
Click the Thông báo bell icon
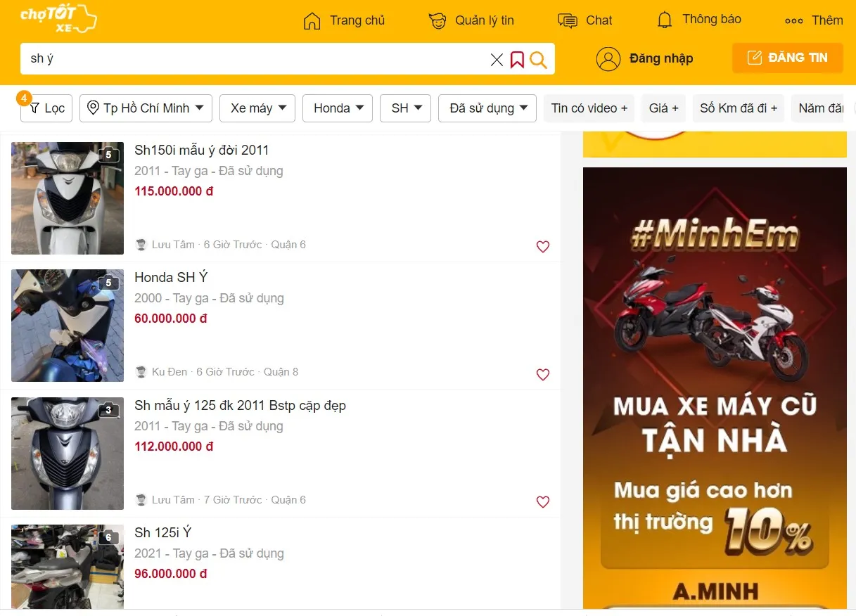(x=664, y=19)
